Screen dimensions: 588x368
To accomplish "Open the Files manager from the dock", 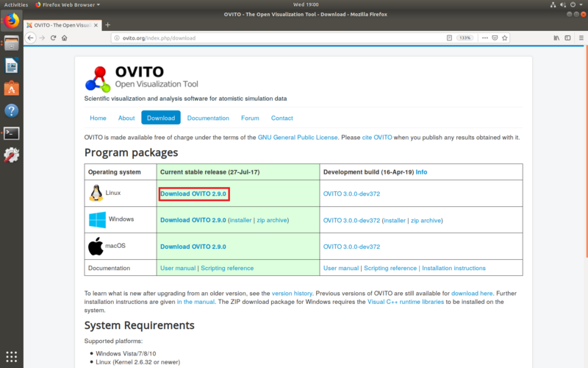I will (x=12, y=43).
